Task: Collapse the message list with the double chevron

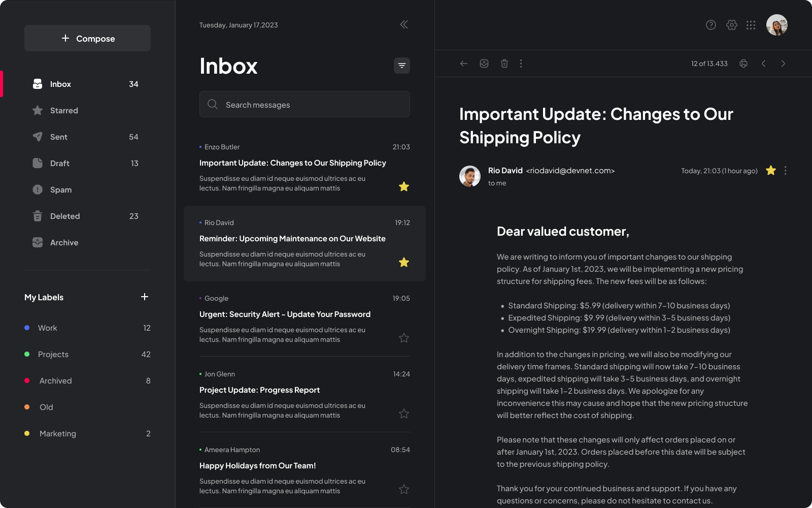Action: pos(403,24)
